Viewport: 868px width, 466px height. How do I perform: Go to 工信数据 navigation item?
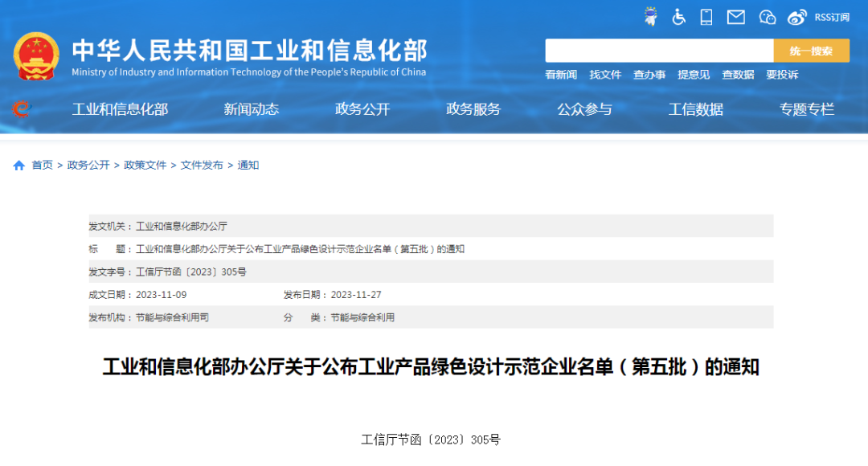click(x=696, y=110)
